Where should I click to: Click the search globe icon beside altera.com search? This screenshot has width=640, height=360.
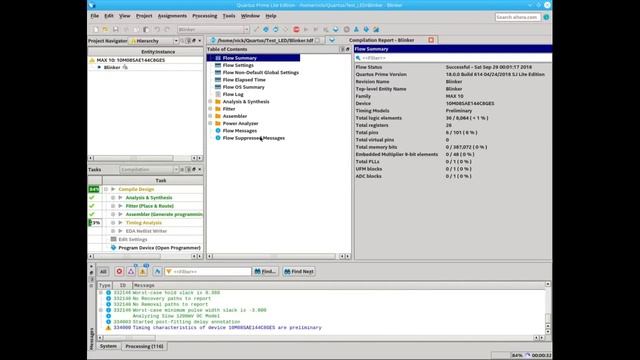(x=546, y=17)
